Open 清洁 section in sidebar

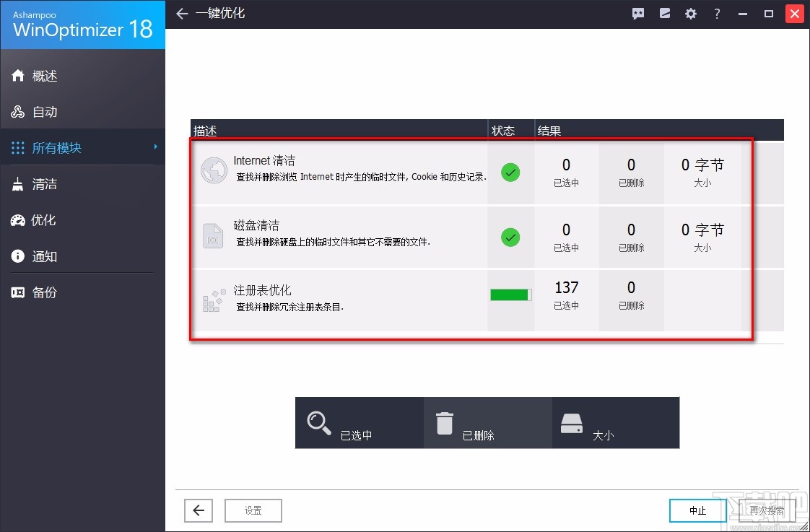[82, 184]
